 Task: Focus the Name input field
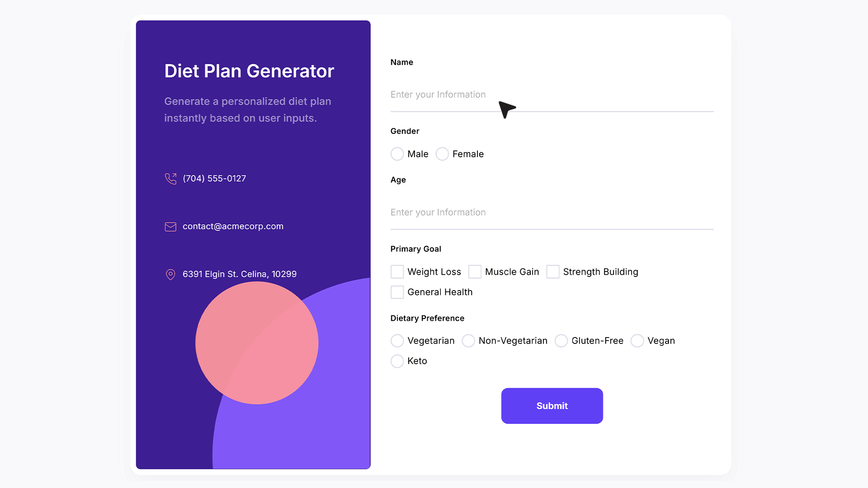552,95
